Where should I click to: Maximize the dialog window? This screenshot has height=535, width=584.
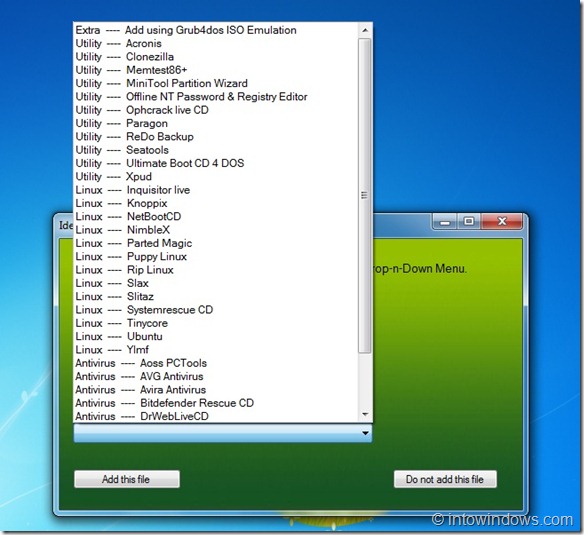point(469,222)
